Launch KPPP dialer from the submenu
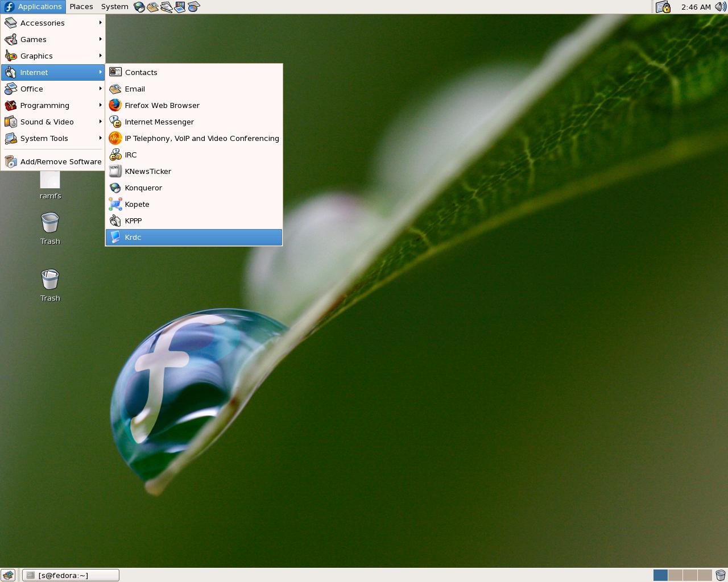 [194, 221]
